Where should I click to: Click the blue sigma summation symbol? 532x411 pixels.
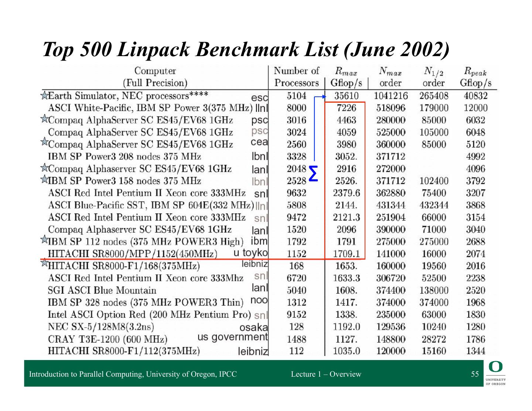coord(313,174)
